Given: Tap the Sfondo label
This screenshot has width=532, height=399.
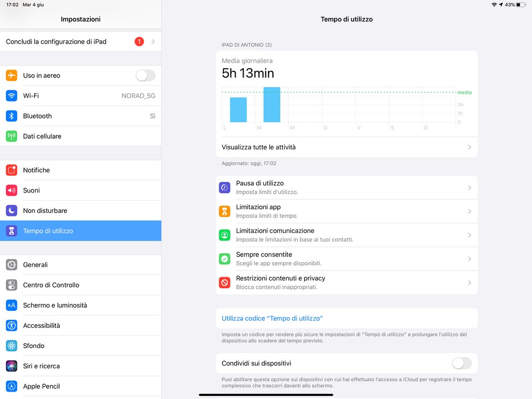Looking at the screenshot, I should pos(34,346).
